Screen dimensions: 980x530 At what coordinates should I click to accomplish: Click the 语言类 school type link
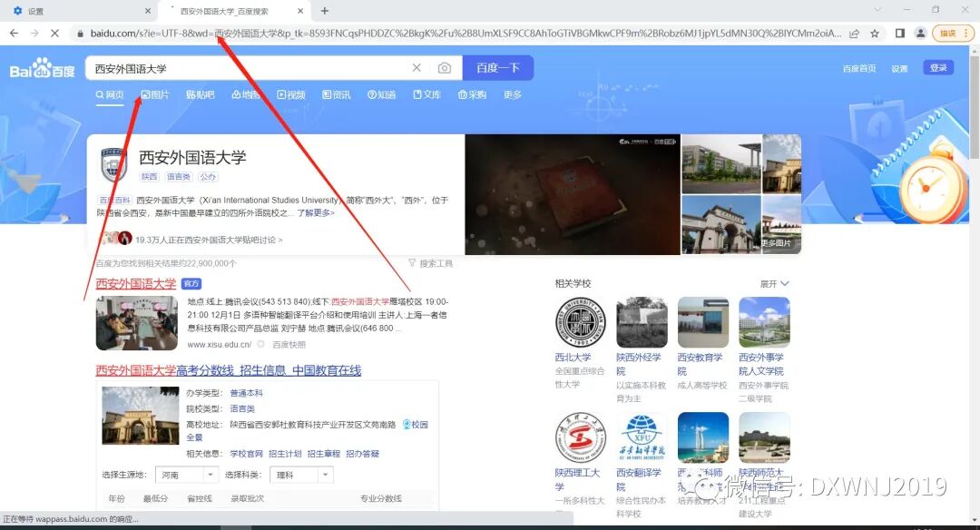(x=242, y=408)
